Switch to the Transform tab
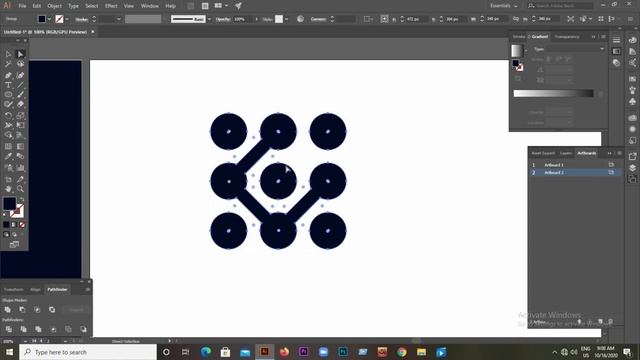The height and width of the screenshot is (360, 640). (x=14, y=289)
